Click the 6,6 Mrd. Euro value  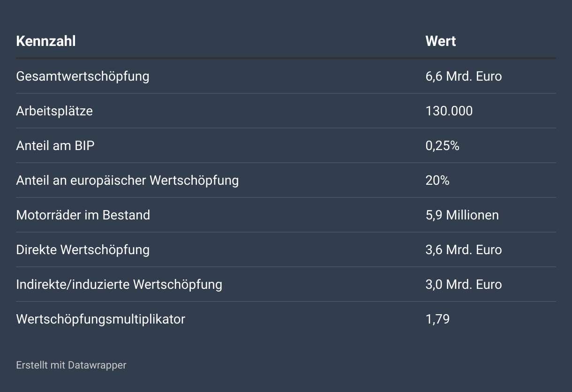click(x=463, y=76)
